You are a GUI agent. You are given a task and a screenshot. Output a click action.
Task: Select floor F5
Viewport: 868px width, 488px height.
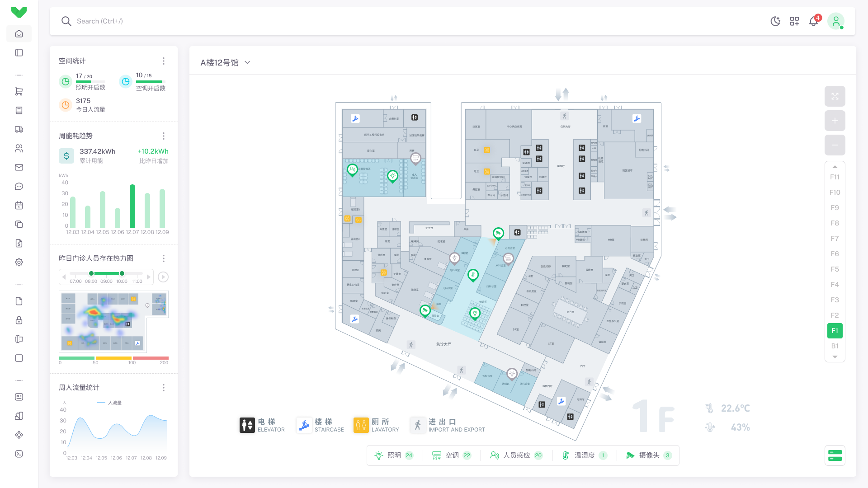coord(835,269)
